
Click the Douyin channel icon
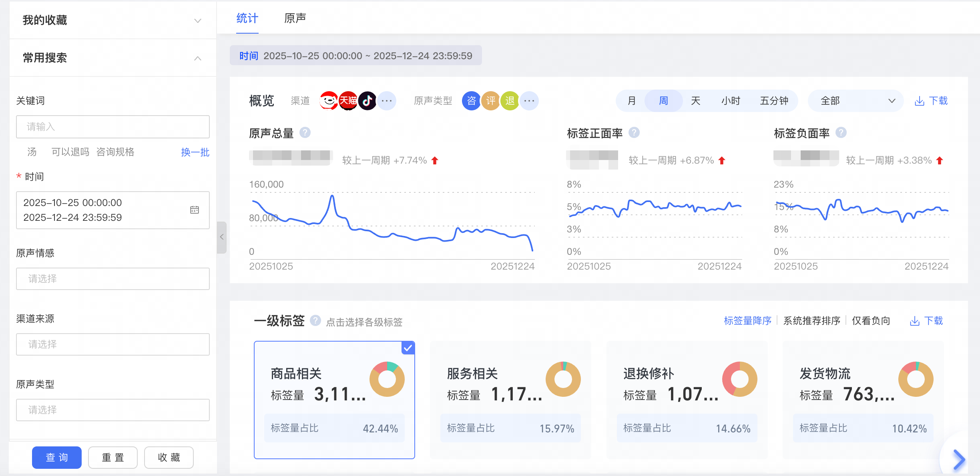pyautogui.click(x=367, y=101)
